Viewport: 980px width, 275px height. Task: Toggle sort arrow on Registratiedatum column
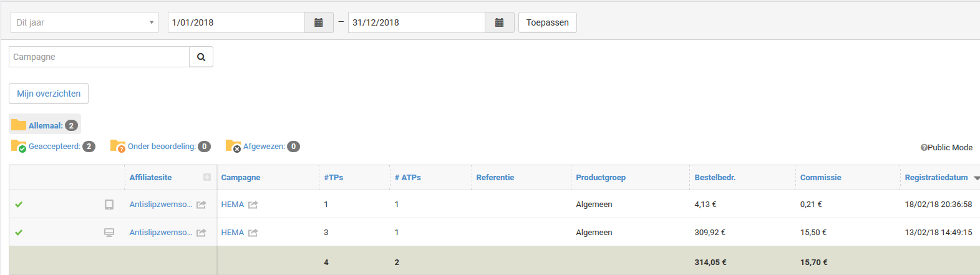coord(976,178)
